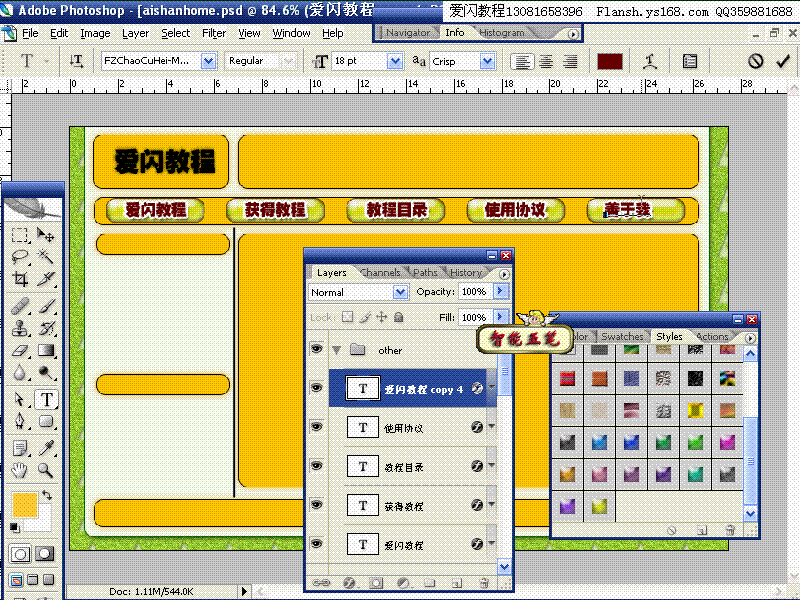800x600 pixels.
Task: Select the Shape tool
Action: click(x=45, y=421)
